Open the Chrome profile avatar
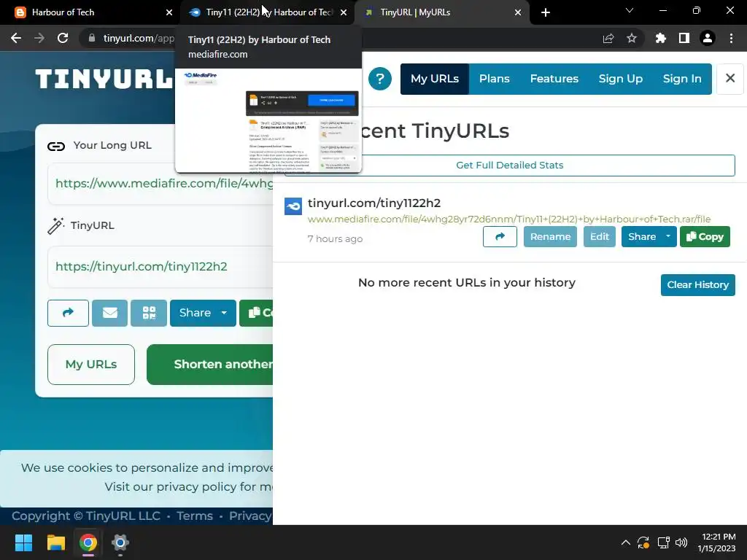The image size is (747, 560). [x=708, y=38]
